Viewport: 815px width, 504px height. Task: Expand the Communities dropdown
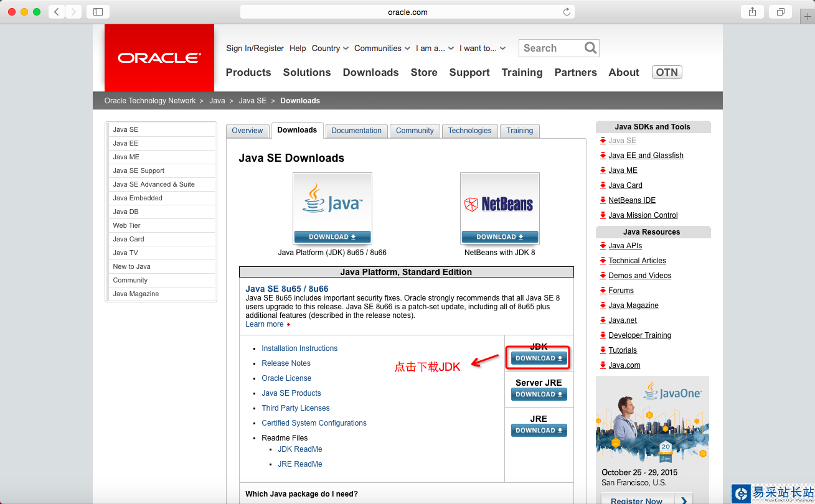[x=382, y=48]
